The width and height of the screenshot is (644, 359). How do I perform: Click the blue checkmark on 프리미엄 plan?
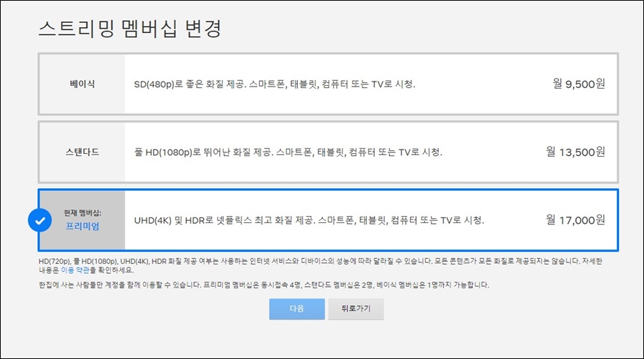click(x=40, y=220)
